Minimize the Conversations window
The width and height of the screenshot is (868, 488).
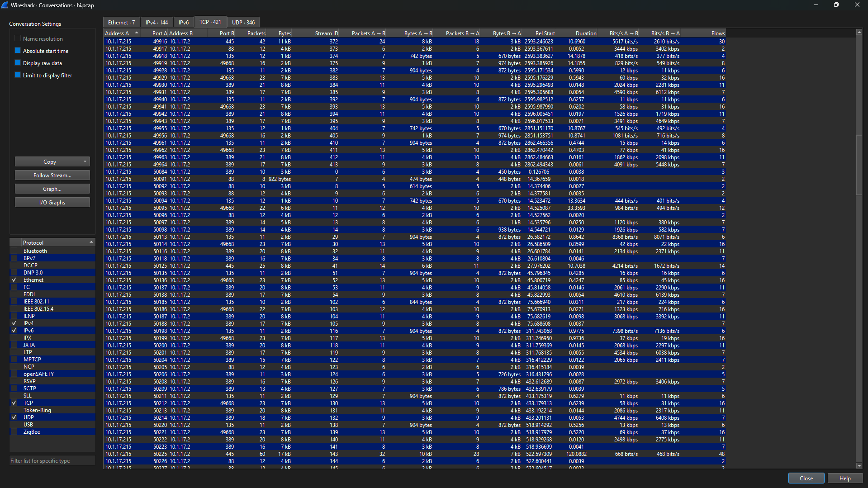(x=816, y=5)
